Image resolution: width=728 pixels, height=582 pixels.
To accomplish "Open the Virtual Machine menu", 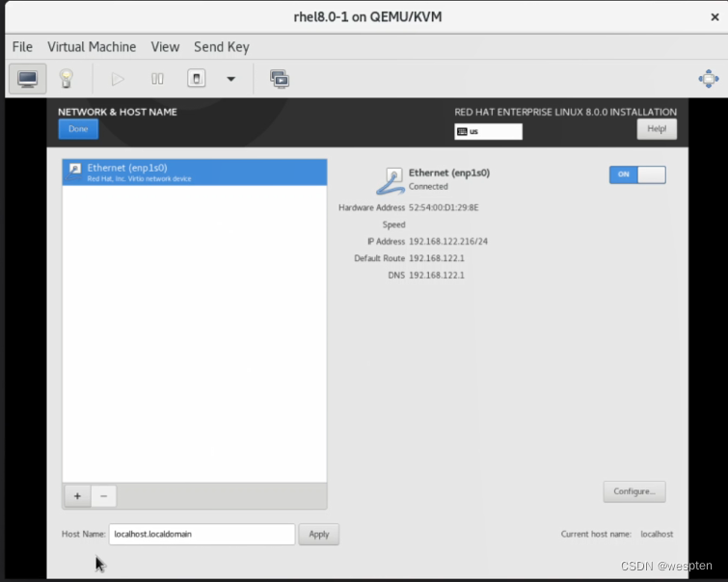I will tap(92, 47).
